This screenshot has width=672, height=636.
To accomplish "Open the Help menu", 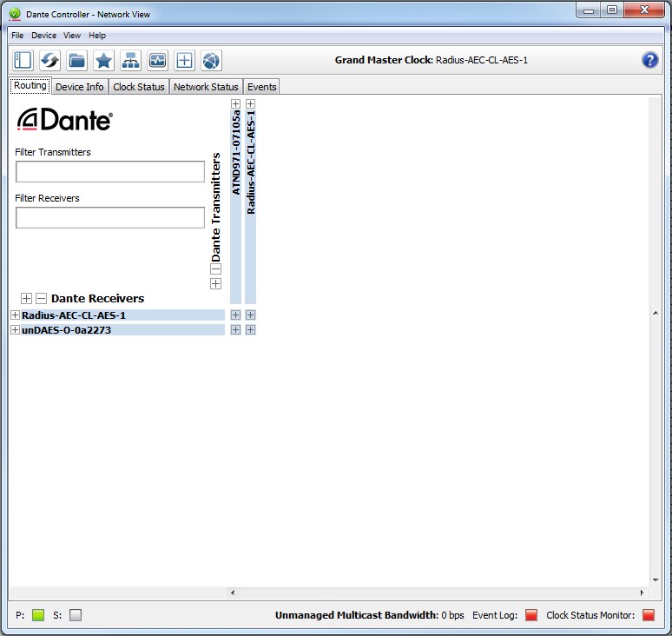I will click(97, 36).
